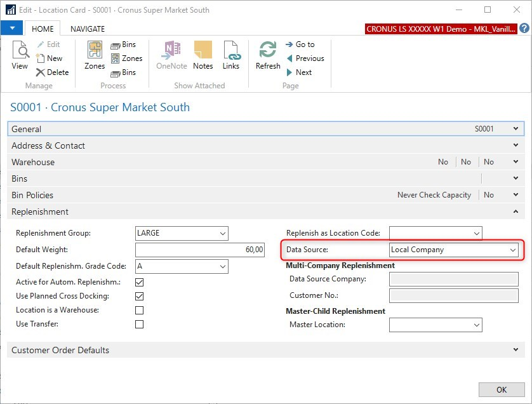Screen dimensions: 532x404
Task: Enable Location is a Warehouse checkbox
Action: click(x=140, y=311)
